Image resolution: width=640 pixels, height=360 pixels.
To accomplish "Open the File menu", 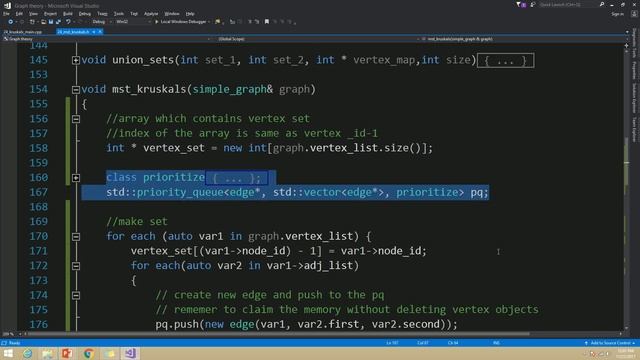I will pyautogui.click(x=6, y=13).
